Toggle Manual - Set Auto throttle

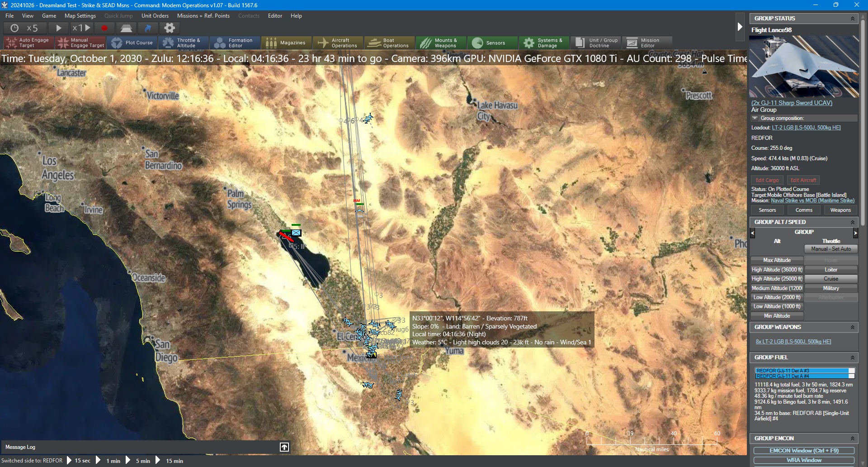pyautogui.click(x=830, y=249)
